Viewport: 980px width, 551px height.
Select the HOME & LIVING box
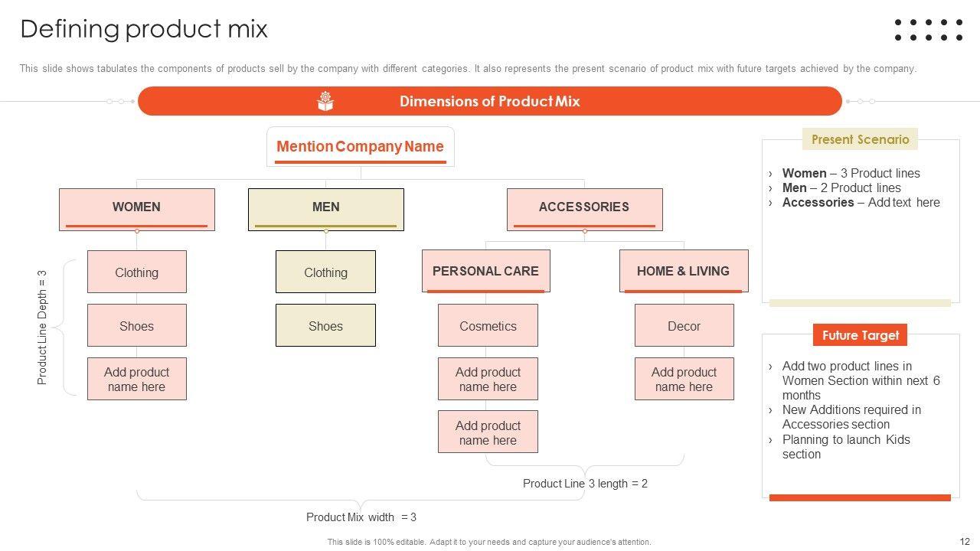tap(683, 271)
